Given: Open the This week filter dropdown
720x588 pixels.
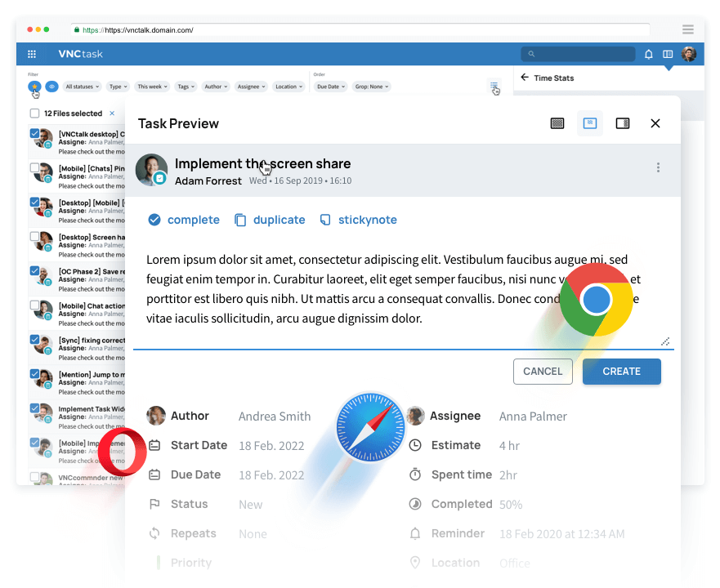Looking at the screenshot, I should [152, 87].
